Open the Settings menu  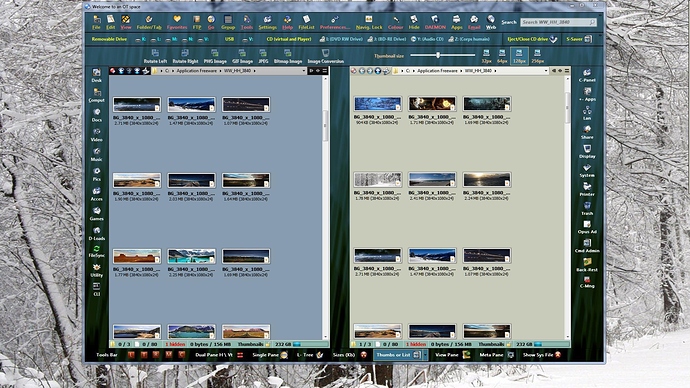267,22
